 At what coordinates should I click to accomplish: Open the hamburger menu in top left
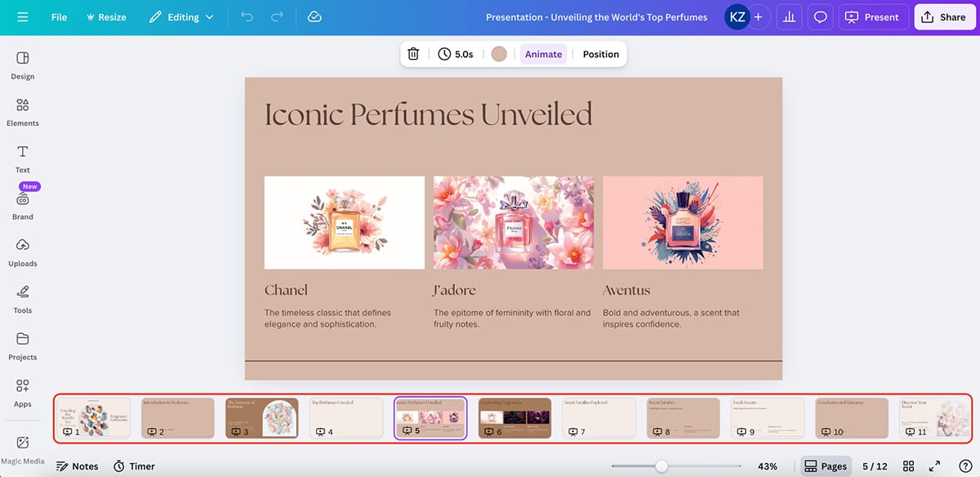pyautogui.click(x=22, y=16)
